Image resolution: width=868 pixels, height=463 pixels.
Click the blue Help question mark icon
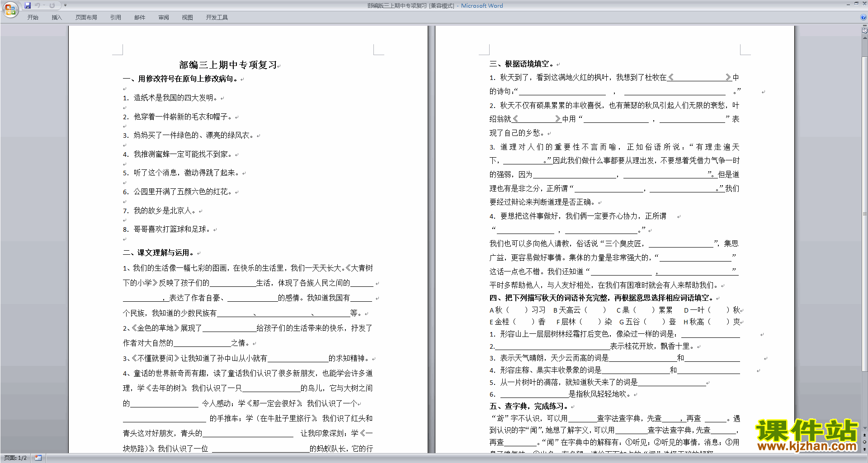coord(863,18)
